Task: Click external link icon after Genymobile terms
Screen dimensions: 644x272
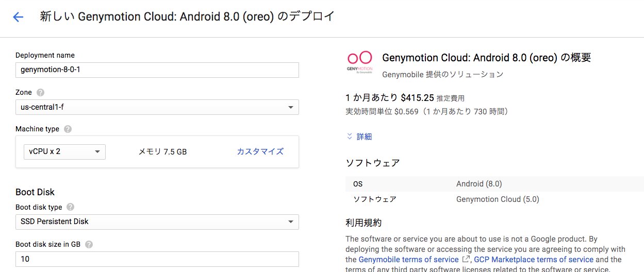Action: click(466, 259)
